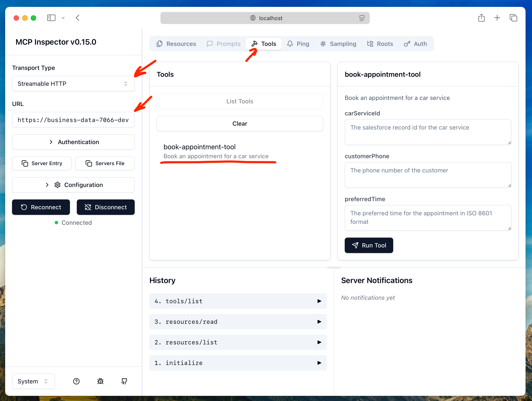Show tab overview icon
Image resolution: width=532 pixels, height=401 pixels.
pyautogui.click(x=513, y=18)
